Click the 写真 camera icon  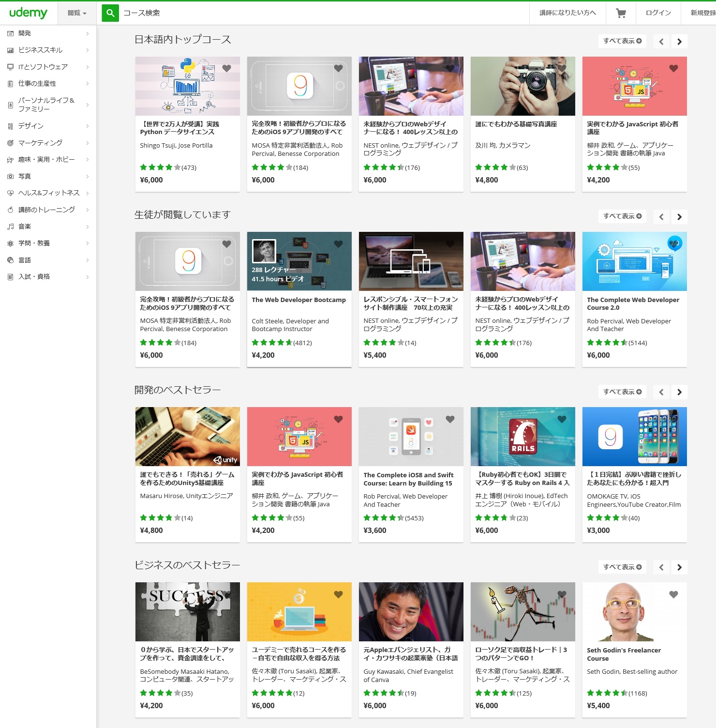tap(10, 177)
